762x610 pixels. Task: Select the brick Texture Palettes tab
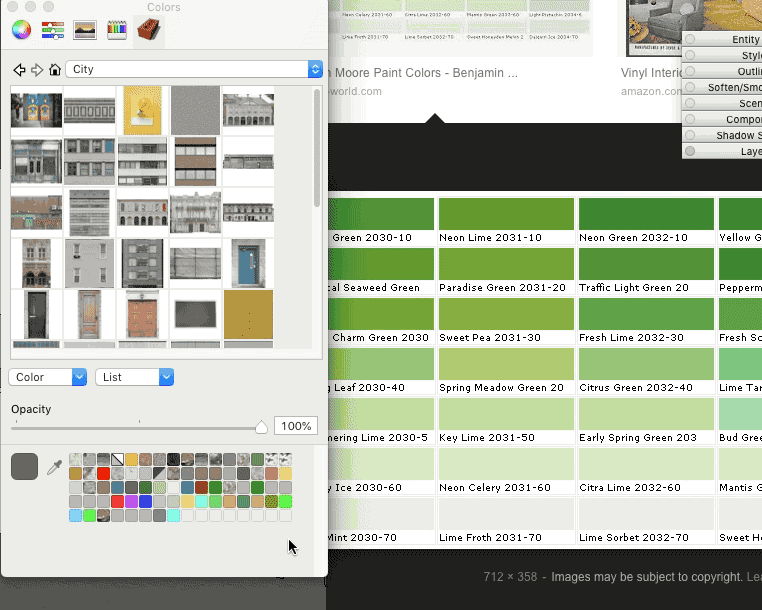[x=149, y=30]
